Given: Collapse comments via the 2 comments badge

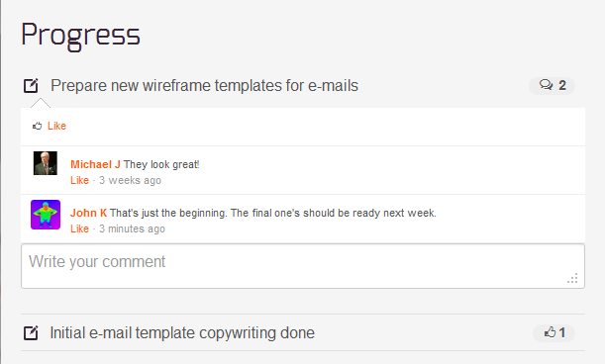Looking at the screenshot, I should coord(552,85).
